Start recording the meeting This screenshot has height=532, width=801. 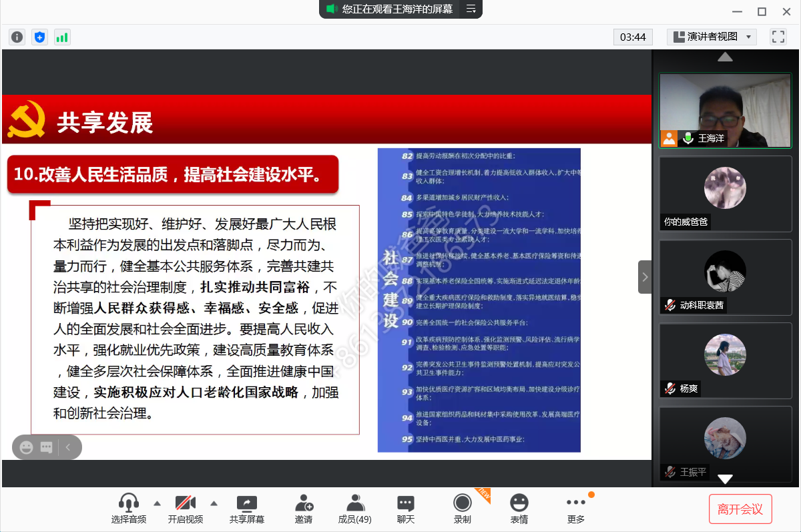click(x=462, y=509)
